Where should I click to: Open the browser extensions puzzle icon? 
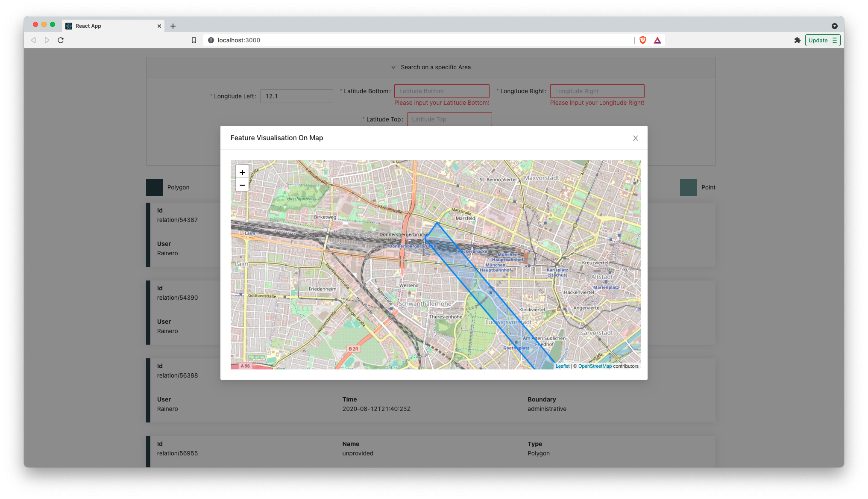(798, 40)
